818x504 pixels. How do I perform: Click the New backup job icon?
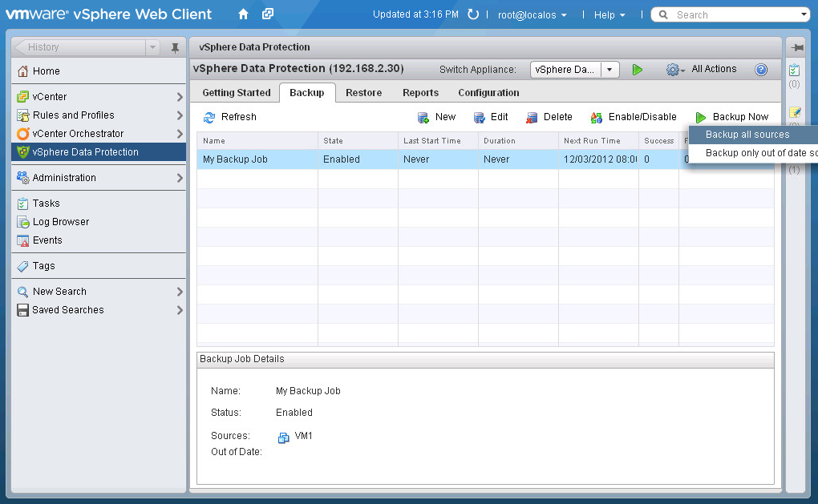click(423, 118)
